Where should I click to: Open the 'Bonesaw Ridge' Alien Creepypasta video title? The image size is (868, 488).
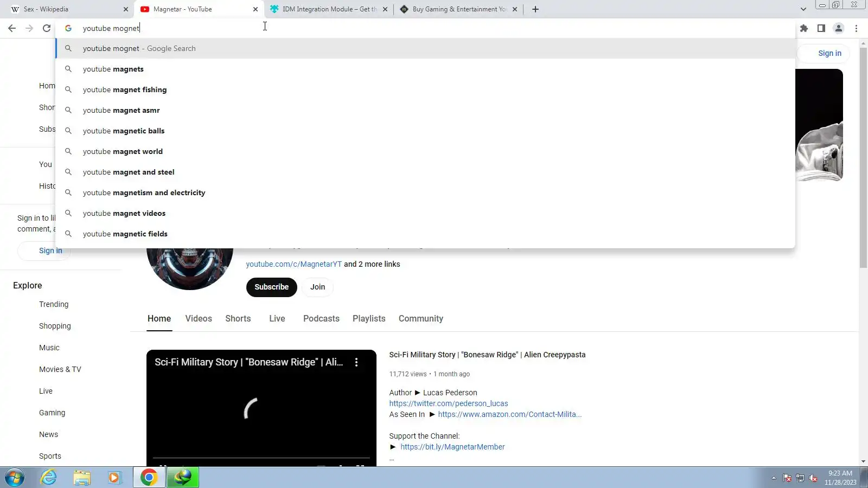click(x=487, y=355)
